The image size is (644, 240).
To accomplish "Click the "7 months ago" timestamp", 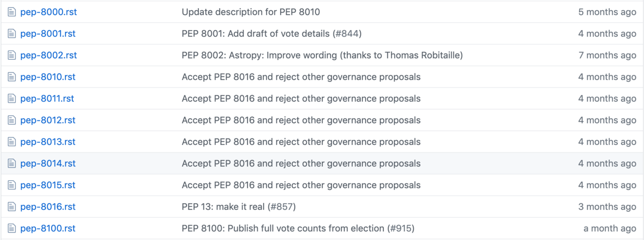I will (607, 55).
